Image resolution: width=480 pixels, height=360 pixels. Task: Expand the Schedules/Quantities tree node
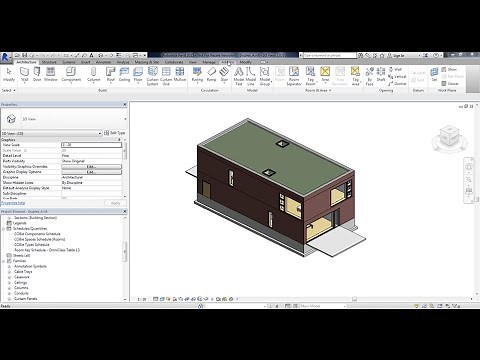point(4,229)
